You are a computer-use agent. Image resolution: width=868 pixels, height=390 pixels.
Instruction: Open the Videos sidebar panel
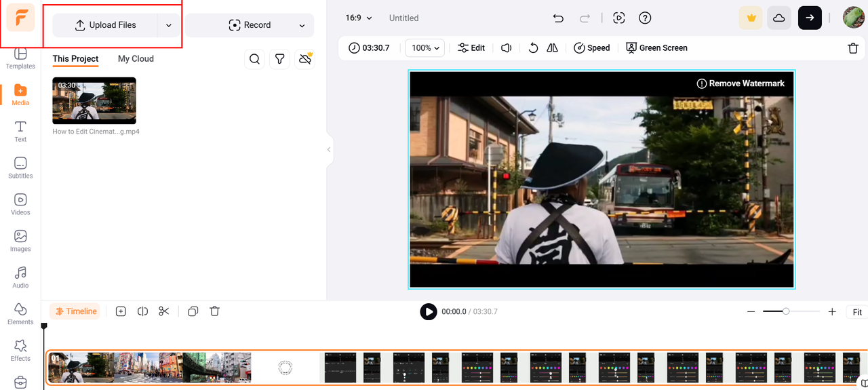(20, 205)
